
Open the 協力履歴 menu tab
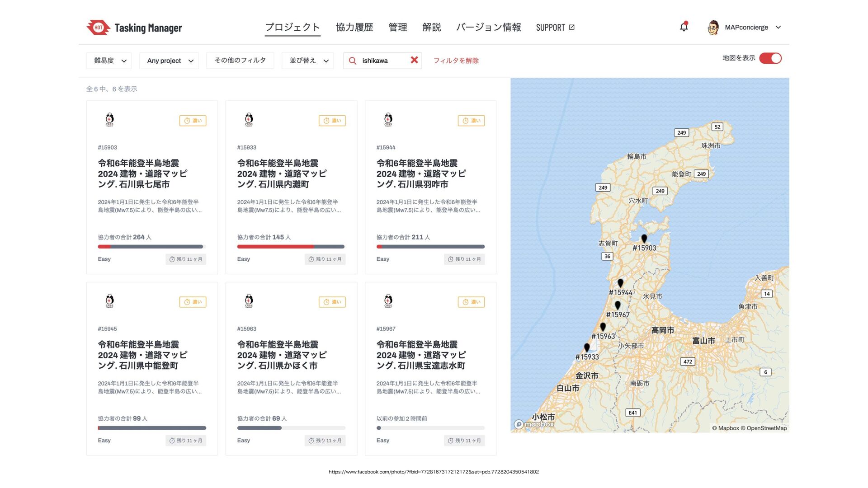click(354, 27)
